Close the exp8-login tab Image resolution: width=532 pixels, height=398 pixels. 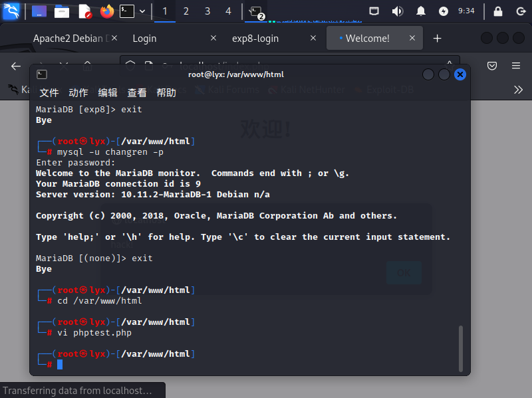313,38
